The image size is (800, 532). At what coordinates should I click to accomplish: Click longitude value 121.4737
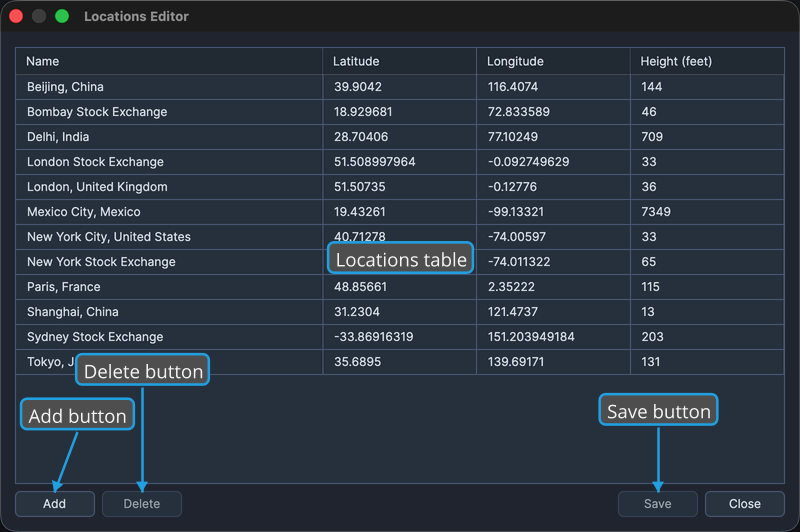[513, 312]
